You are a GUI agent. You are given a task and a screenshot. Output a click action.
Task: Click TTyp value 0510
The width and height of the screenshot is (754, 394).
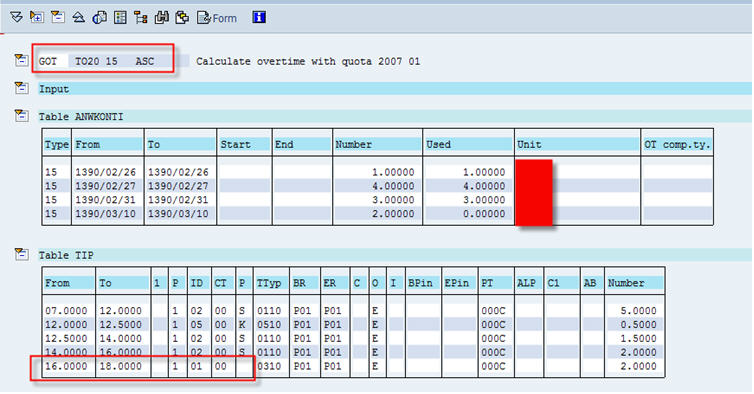[269, 325]
